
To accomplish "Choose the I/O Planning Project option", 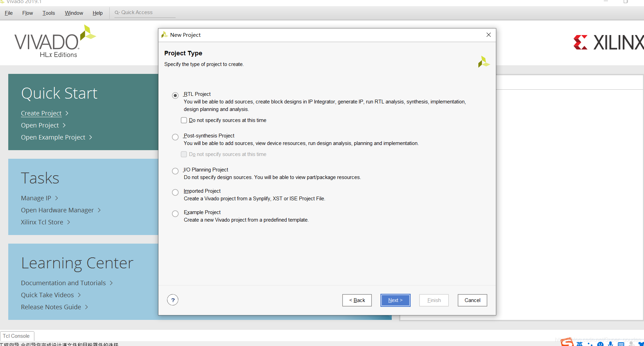I will click(x=175, y=171).
